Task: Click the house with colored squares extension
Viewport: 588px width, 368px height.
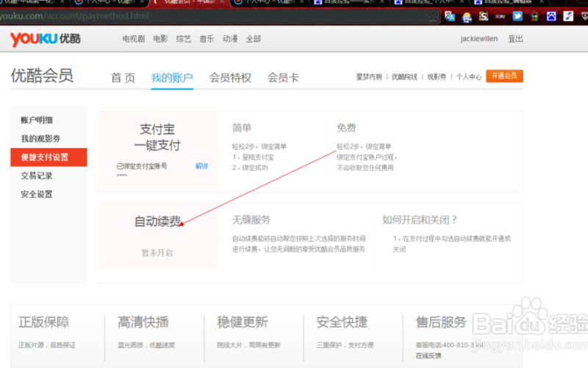Action: (x=534, y=16)
